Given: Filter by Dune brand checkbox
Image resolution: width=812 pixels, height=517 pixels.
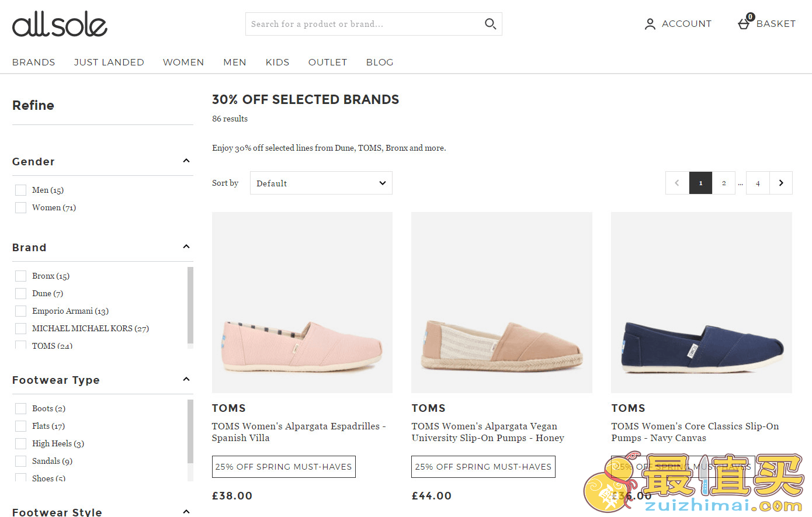Looking at the screenshot, I should click(x=20, y=293).
